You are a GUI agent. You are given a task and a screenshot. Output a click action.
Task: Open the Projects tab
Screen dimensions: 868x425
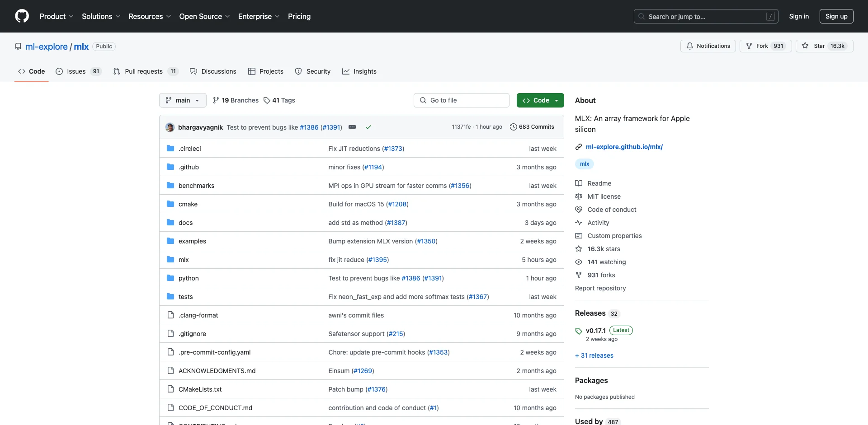(266, 71)
